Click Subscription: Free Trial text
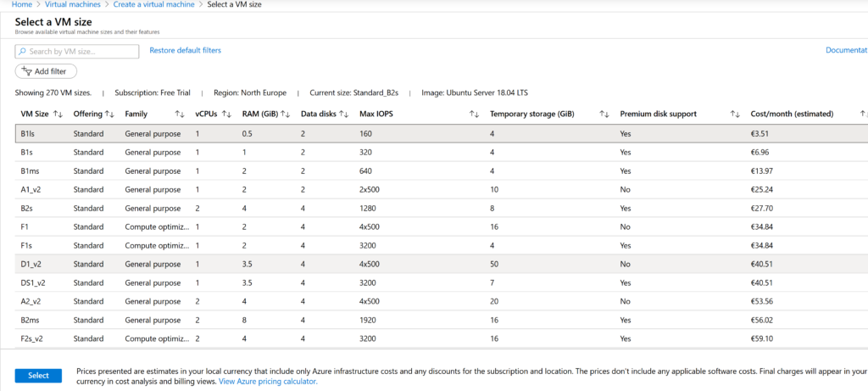 (153, 93)
